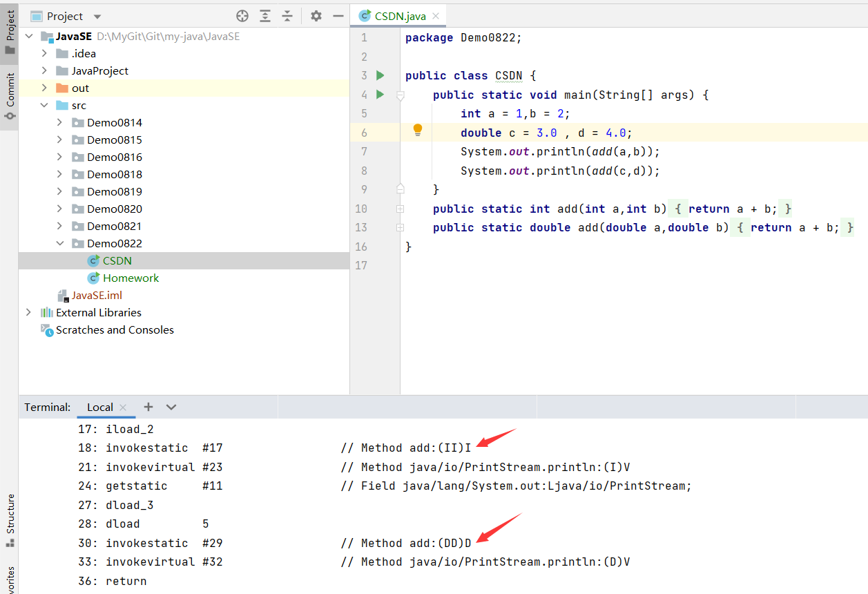Select the Local terminal tab
Image resolution: width=868 pixels, height=594 pixels.
click(99, 408)
